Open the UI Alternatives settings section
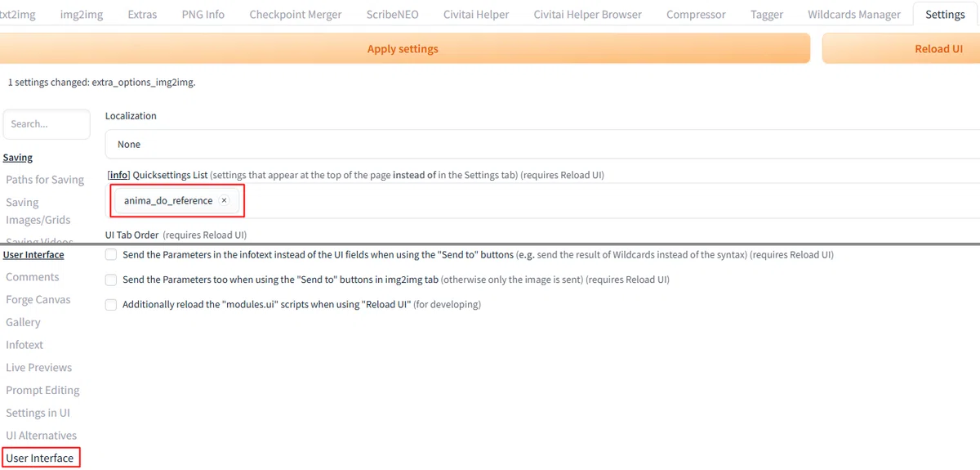 tap(42, 436)
